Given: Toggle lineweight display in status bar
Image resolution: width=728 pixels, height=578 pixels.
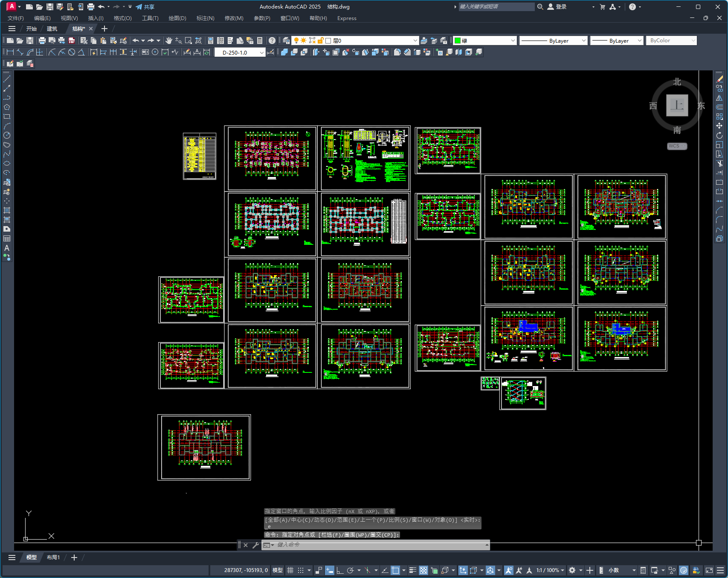Looking at the screenshot, I should [x=413, y=570].
